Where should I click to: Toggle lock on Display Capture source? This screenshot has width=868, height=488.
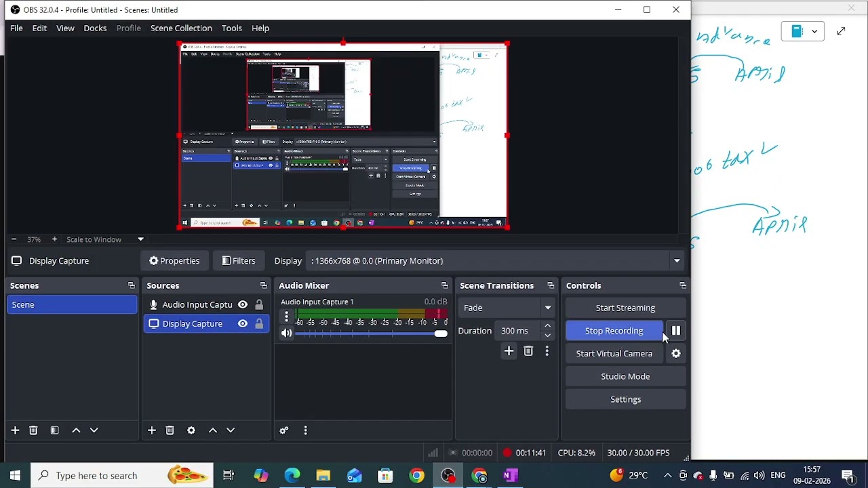259,324
